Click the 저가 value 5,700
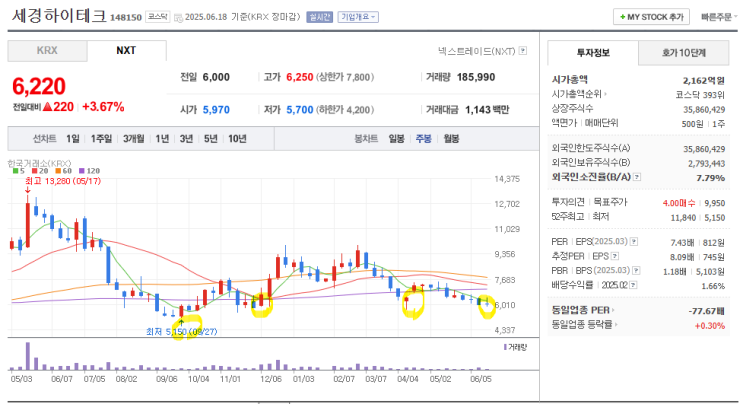 tap(299, 110)
